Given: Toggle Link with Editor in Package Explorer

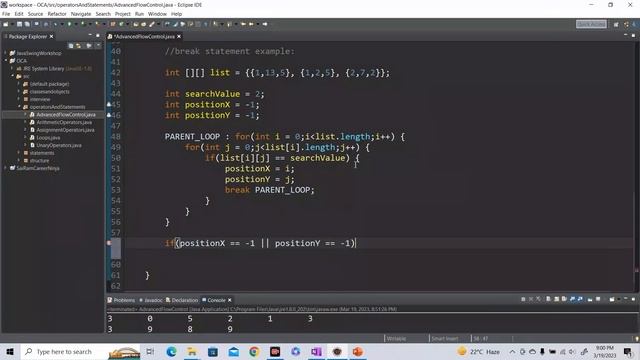Looking at the screenshot, I should click(x=78, y=46).
